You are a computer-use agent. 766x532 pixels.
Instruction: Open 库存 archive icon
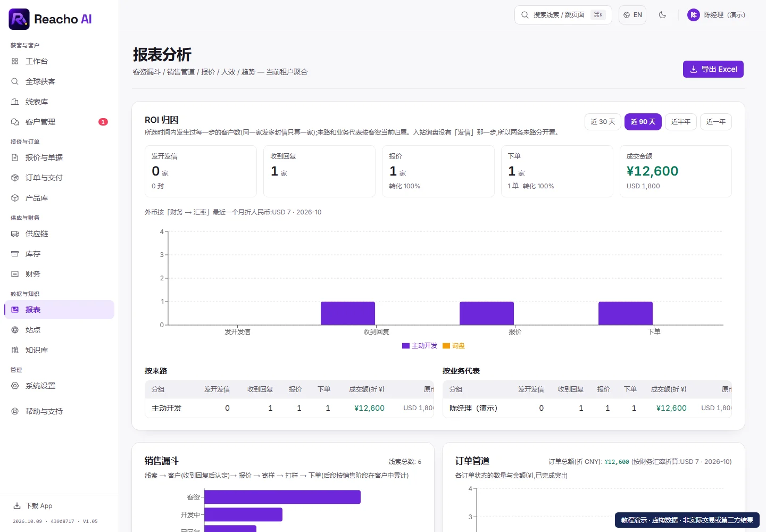click(x=15, y=254)
